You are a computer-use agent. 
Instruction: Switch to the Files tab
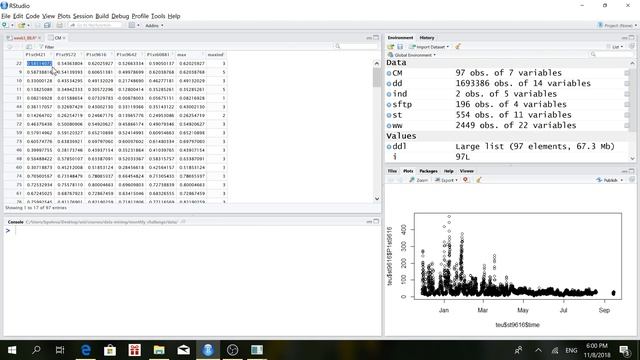[392, 171]
